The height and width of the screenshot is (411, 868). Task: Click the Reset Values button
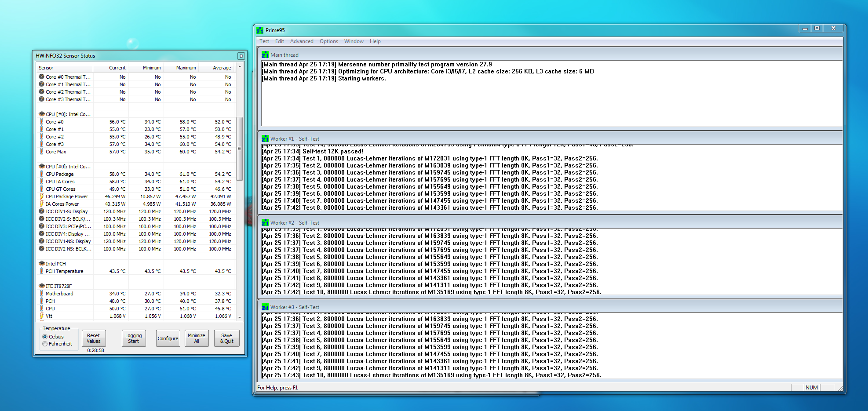coord(94,338)
